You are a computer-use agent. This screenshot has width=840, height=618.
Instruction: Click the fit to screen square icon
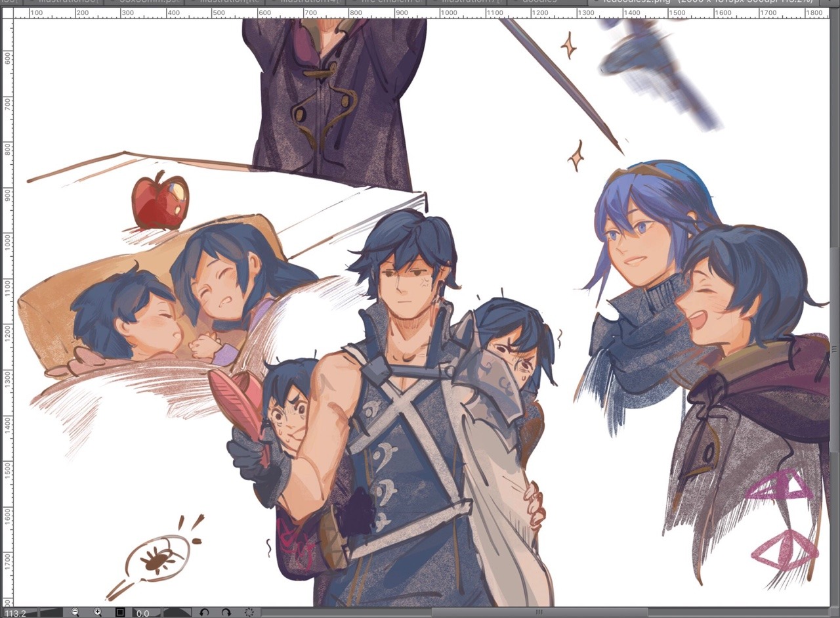click(x=120, y=612)
